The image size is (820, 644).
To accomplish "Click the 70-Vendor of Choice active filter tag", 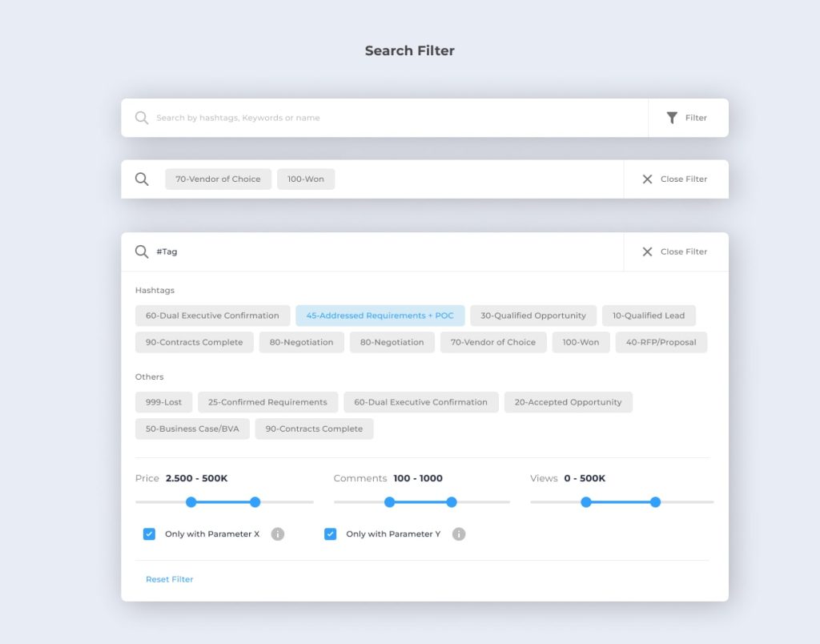I will (217, 179).
